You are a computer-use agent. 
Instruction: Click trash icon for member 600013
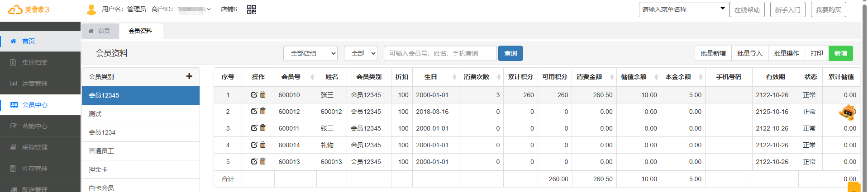coord(263,161)
